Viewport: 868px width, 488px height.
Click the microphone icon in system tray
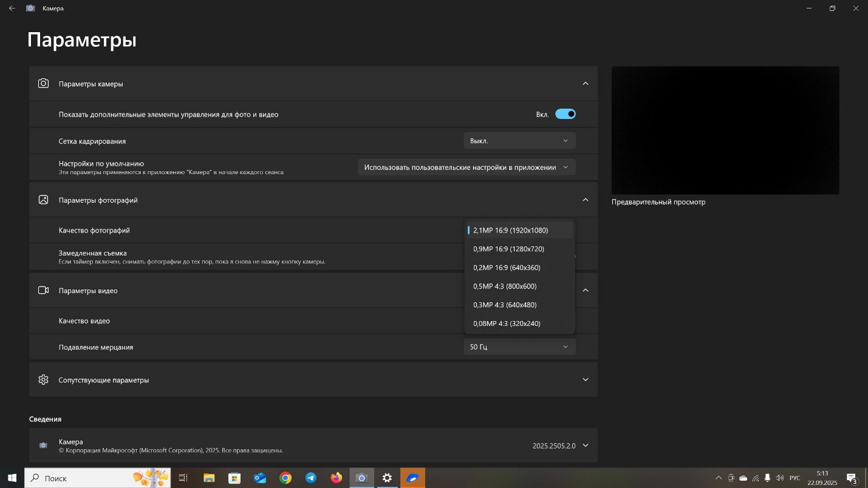tap(768, 478)
